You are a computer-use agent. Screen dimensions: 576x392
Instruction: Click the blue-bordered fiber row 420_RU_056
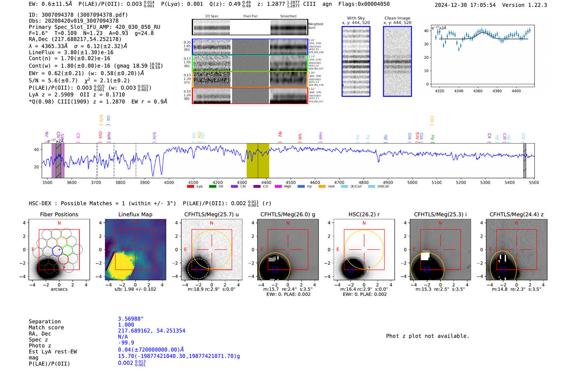(250, 47)
